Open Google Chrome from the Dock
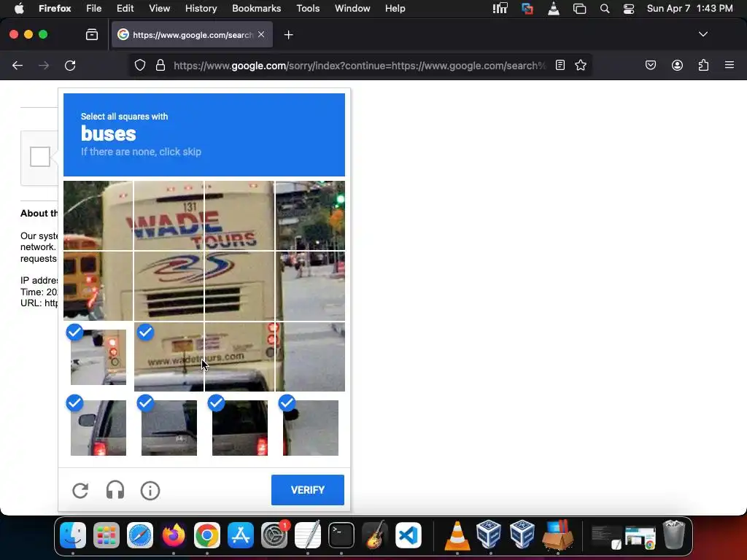 point(206,535)
